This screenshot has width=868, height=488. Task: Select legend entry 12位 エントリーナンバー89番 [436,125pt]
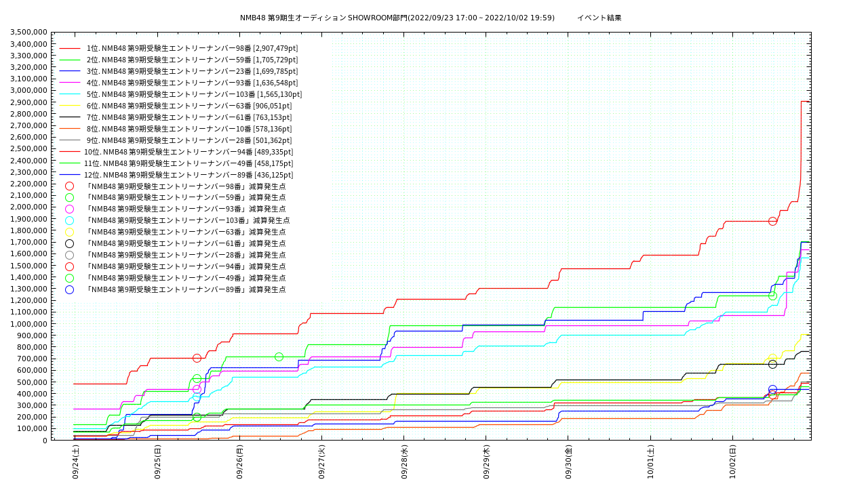[x=189, y=175]
